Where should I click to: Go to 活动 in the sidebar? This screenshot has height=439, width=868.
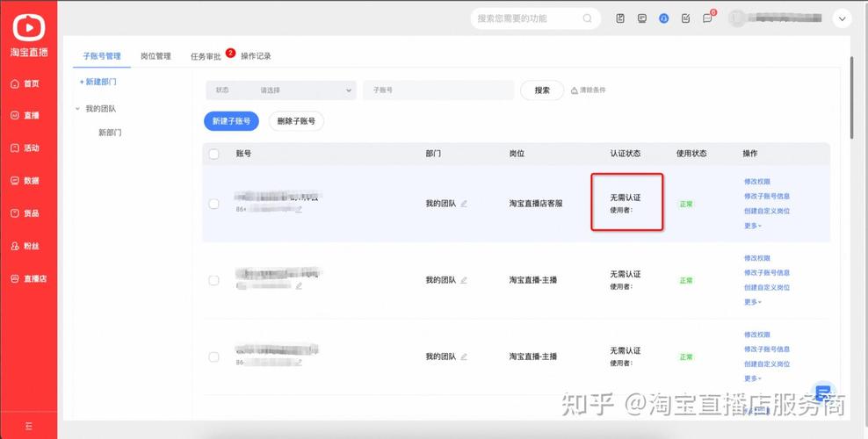pyautogui.click(x=25, y=148)
